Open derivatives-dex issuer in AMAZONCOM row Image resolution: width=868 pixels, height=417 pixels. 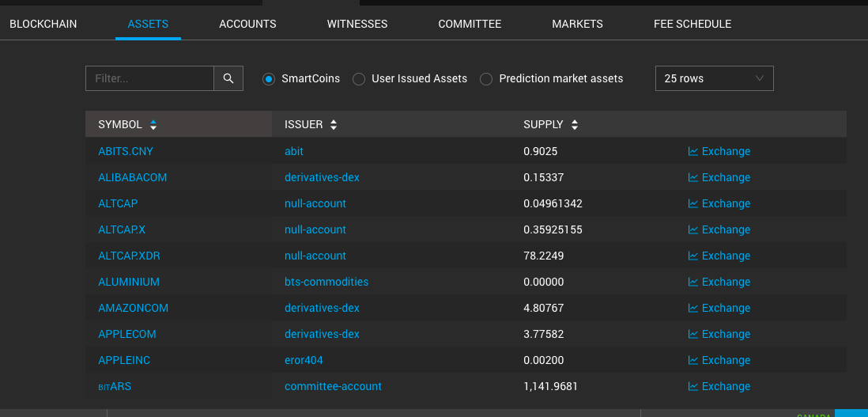click(x=322, y=307)
